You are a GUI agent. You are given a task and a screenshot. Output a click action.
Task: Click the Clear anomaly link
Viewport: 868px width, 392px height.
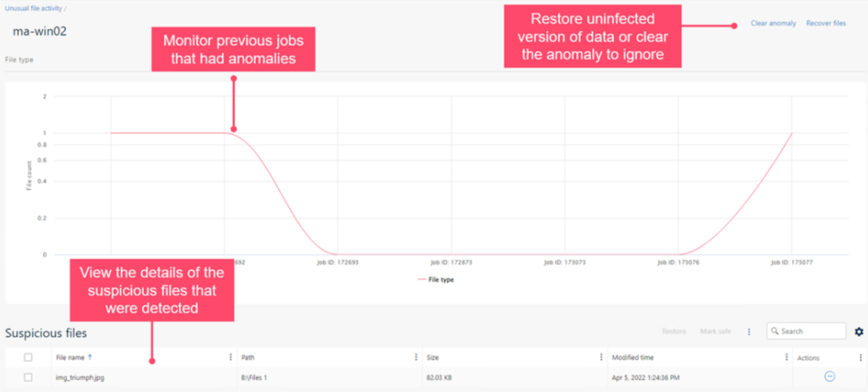pyautogui.click(x=773, y=23)
